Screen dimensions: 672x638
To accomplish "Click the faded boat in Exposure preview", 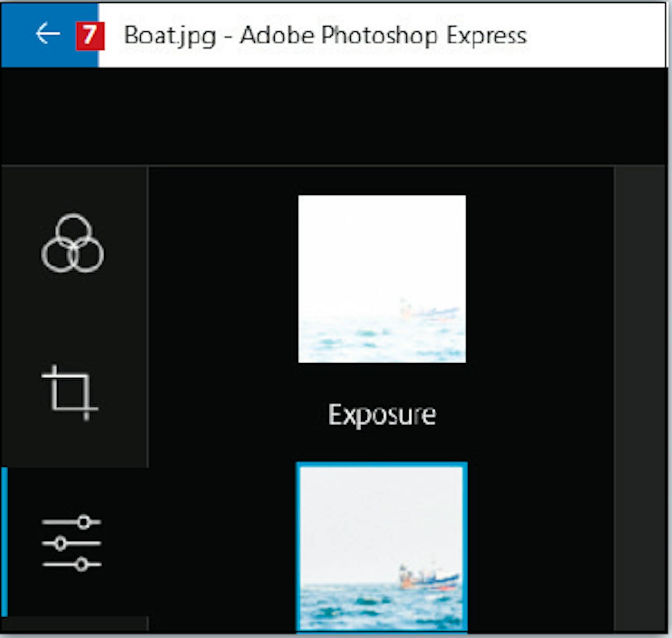I will click(428, 310).
